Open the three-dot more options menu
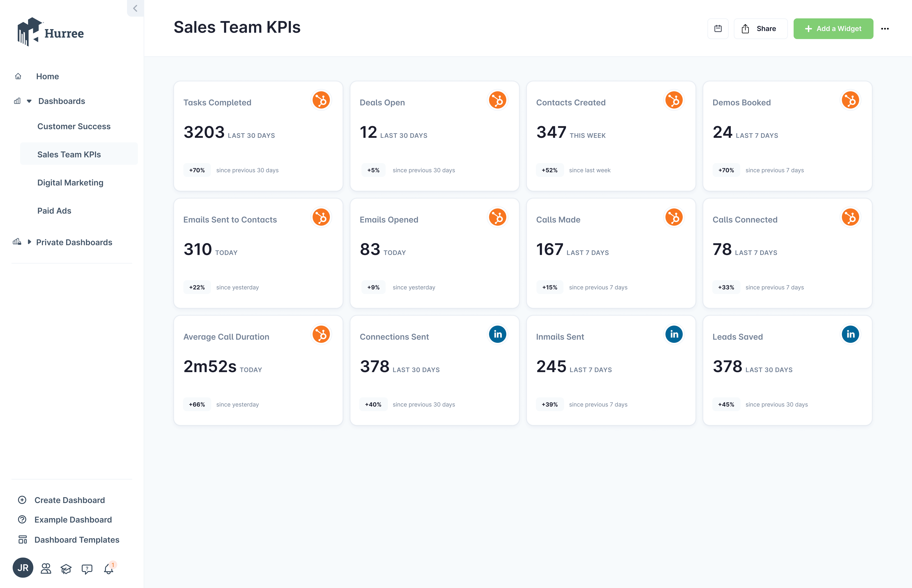This screenshot has width=912, height=588. [x=885, y=29]
